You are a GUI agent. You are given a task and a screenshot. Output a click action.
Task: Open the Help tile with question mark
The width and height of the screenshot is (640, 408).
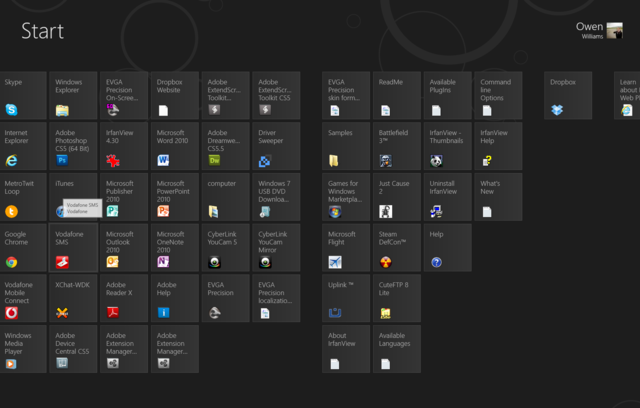coord(448,248)
